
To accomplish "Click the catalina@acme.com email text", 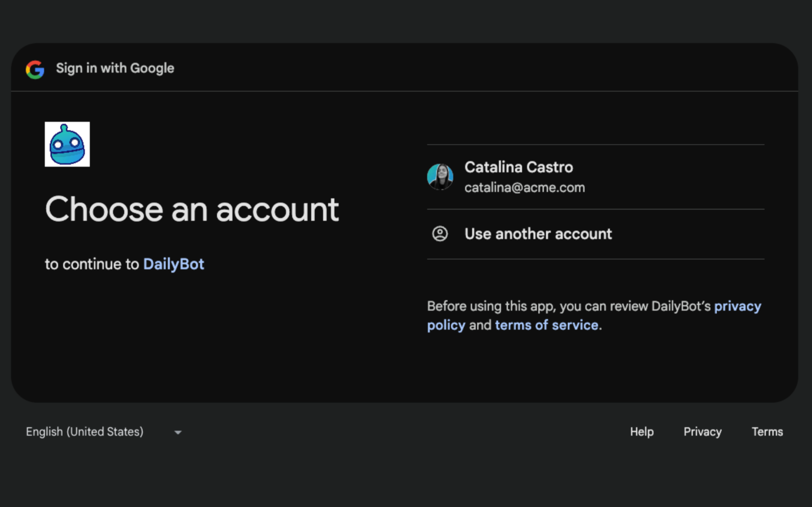I will [x=524, y=188].
